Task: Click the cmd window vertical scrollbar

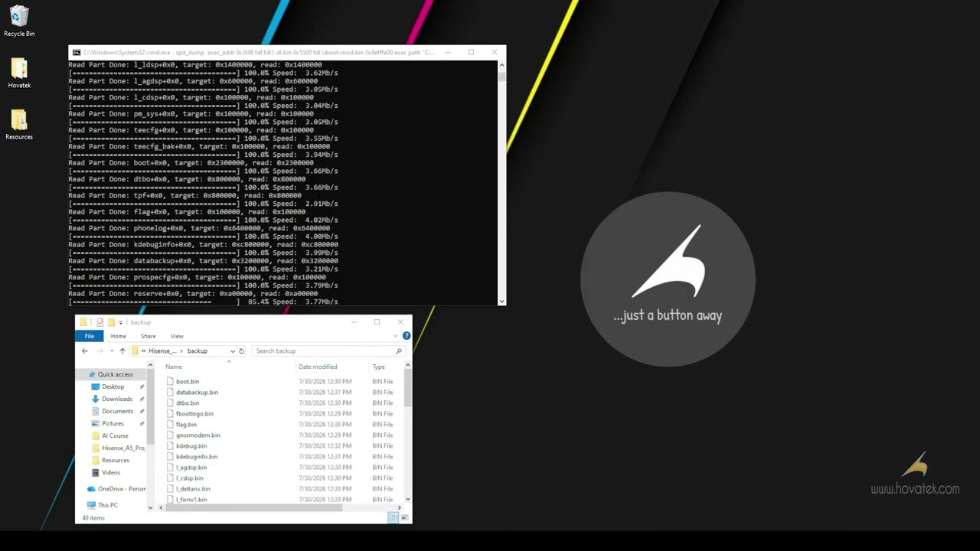Action: (502, 77)
